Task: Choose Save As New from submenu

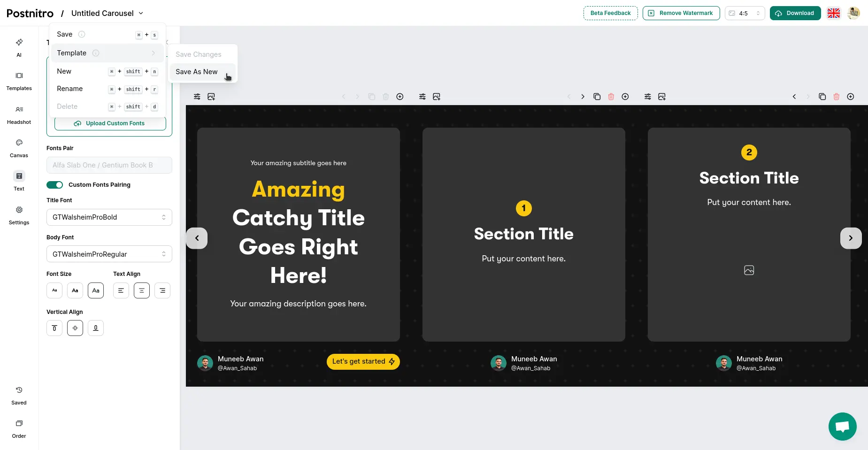Action: pyautogui.click(x=196, y=71)
